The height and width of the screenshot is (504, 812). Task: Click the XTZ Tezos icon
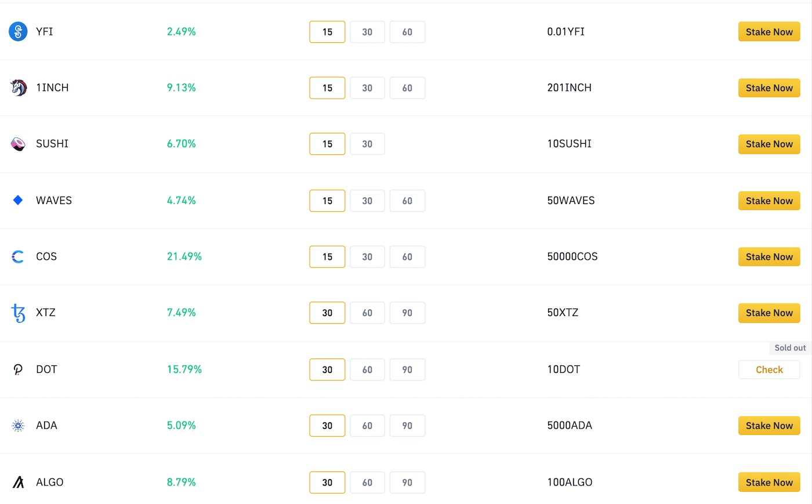(19, 313)
